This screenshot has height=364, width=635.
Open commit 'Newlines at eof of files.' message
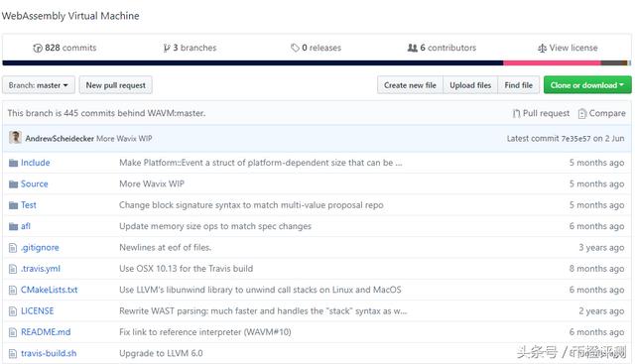pos(166,247)
